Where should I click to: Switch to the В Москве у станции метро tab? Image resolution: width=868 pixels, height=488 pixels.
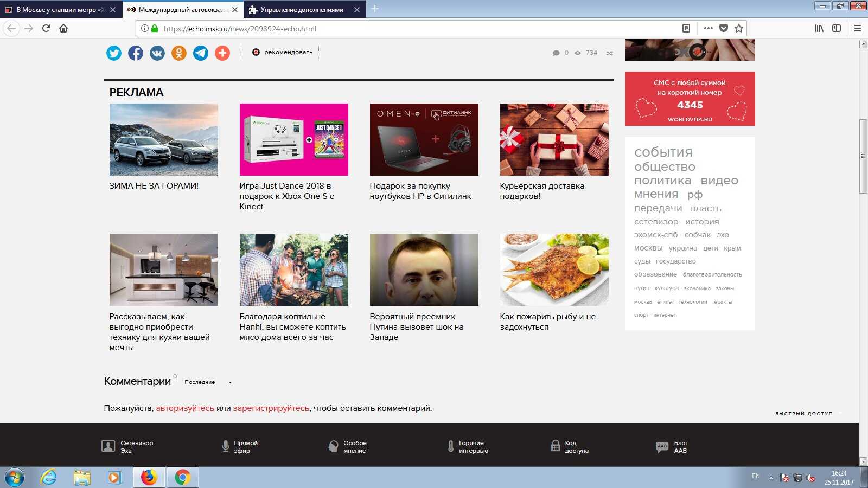click(x=57, y=10)
